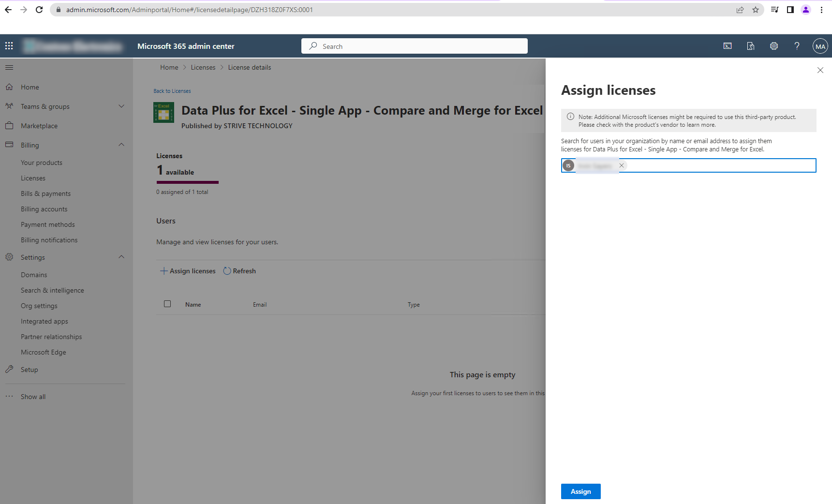This screenshot has height=504, width=832.
Task: Collapse navigation with the hamburger icon
Action: coord(9,67)
